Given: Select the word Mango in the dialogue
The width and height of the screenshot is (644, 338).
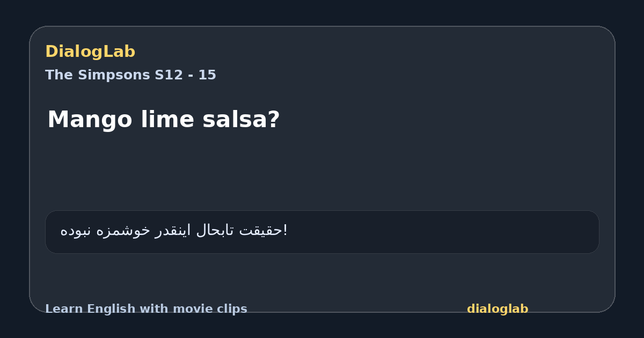Looking at the screenshot, I should click(90, 120).
